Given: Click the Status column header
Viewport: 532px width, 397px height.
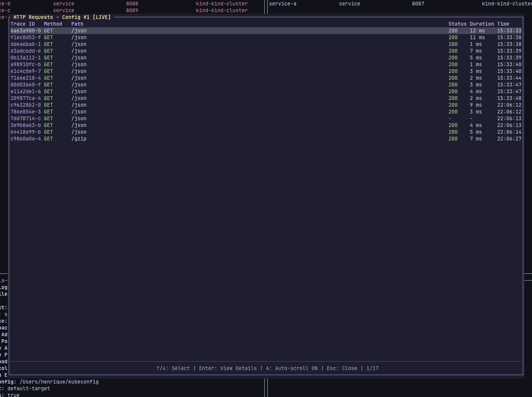Looking at the screenshot, I should [458, 24].
